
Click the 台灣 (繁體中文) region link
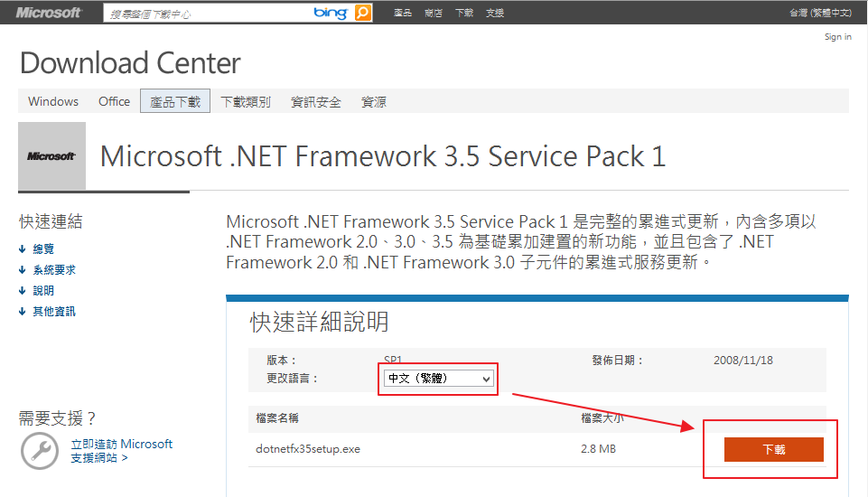pos(820,13)
